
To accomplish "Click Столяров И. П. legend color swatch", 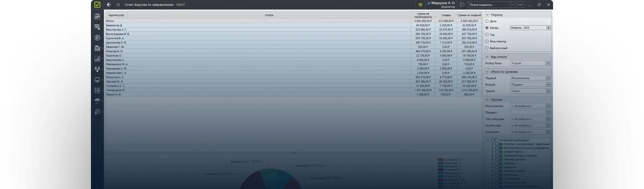I will [x=440, y=159].
